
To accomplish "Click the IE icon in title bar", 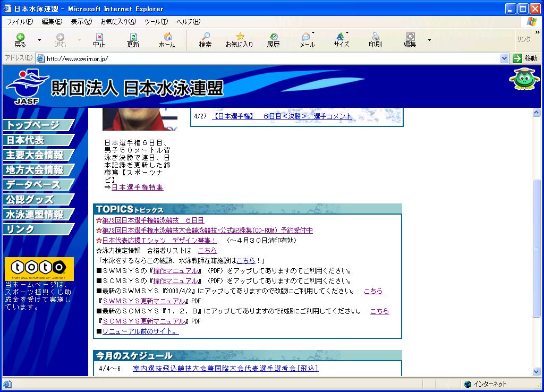I will coord(7,8).
